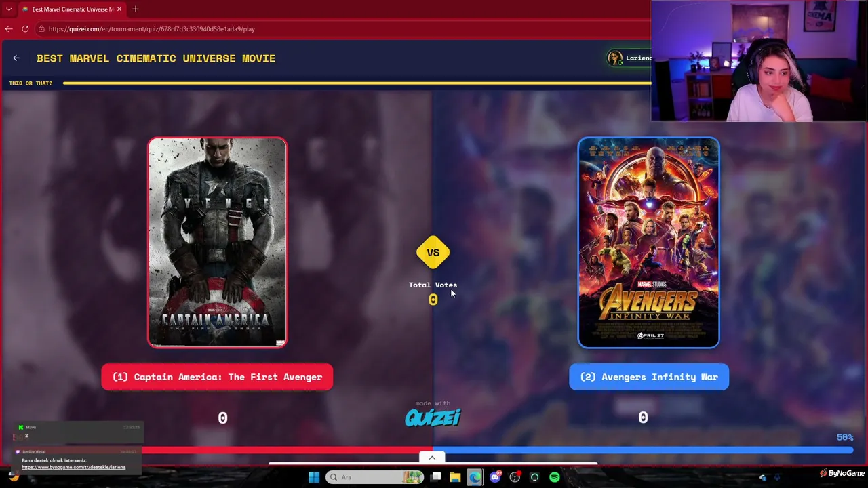The image size is (868, 488).
Task: Go back using the browser back arrow
Action: click(x=9, y=29)
